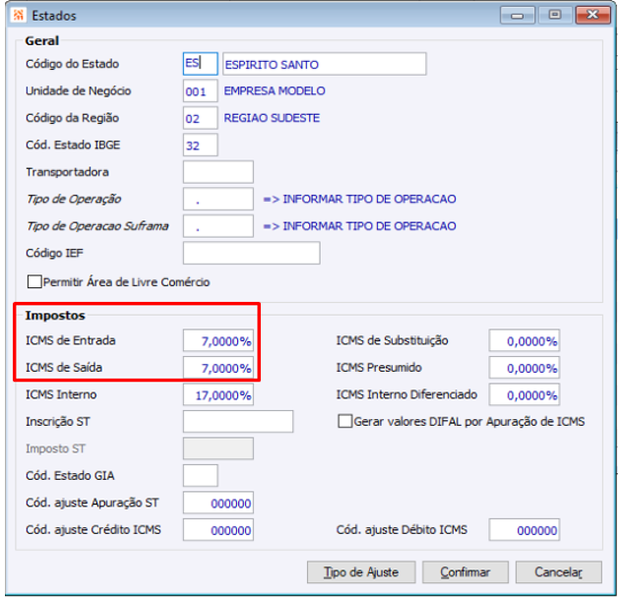Image resolution: width=620 pixels, height=599 pixels.
Task: Edit the ICMS de Entrada percentage
Action: tap(218, 340)
